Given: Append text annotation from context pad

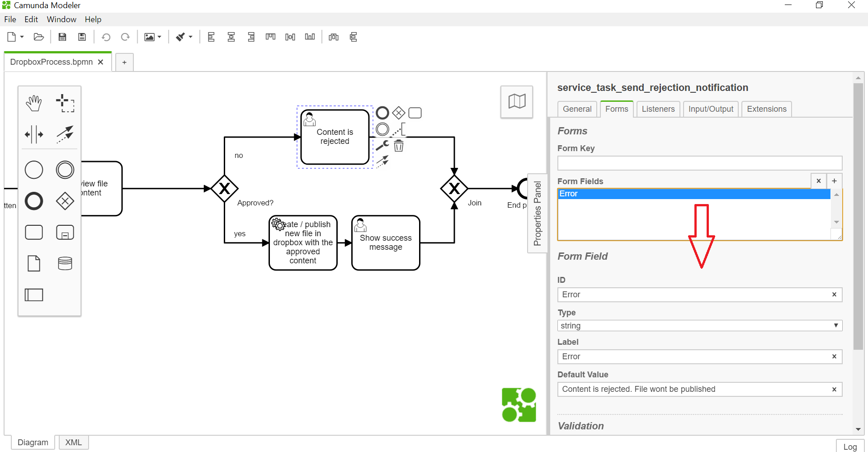Looking at the screenshot, I should tap(399, 129).
